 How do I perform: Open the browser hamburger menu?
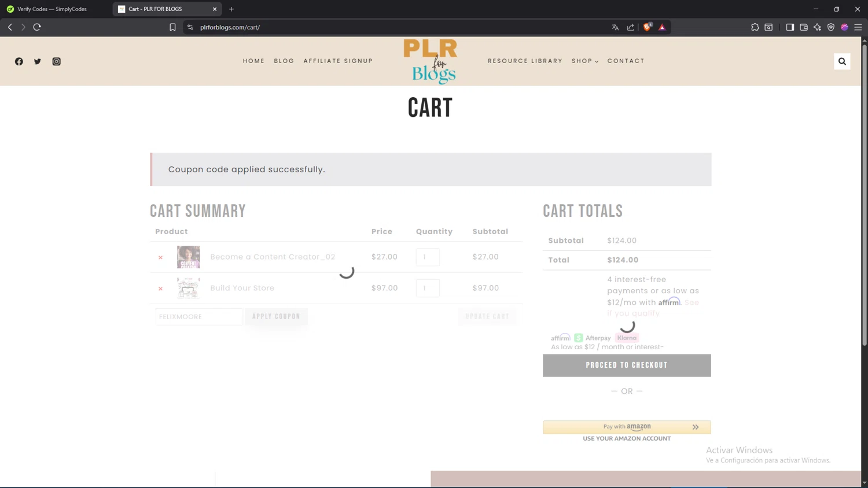(858, 27)
